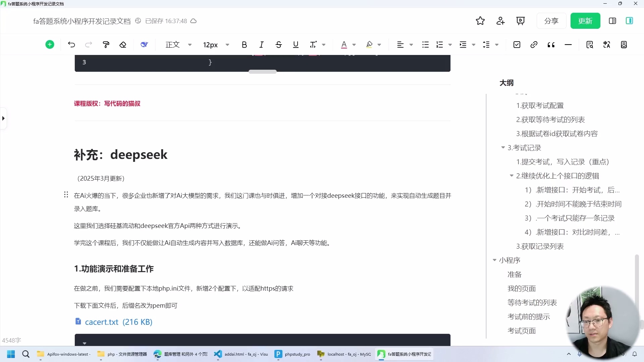
Task: Open the paragraph style 正文 dropdown
Action: [x=178, y=45]
